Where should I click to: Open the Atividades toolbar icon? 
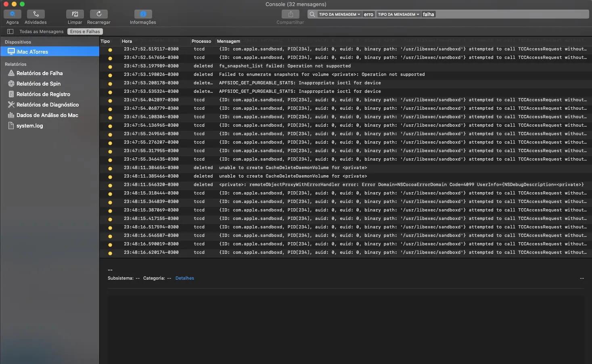pyautogui.click(x=36, y=14)
